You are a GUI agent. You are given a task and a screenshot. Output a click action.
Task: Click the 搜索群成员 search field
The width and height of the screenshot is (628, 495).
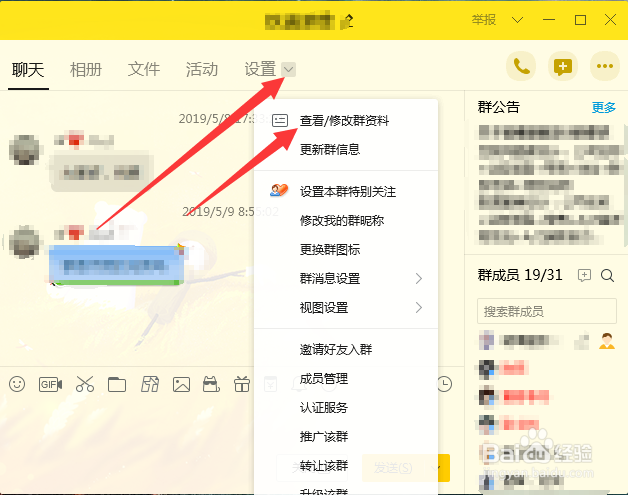click(547, 311)
